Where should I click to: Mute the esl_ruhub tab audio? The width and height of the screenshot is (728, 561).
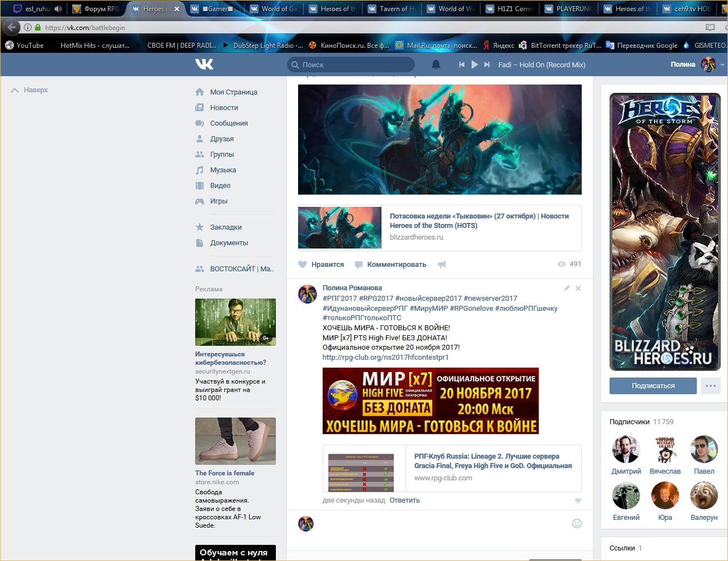[58, 9]
